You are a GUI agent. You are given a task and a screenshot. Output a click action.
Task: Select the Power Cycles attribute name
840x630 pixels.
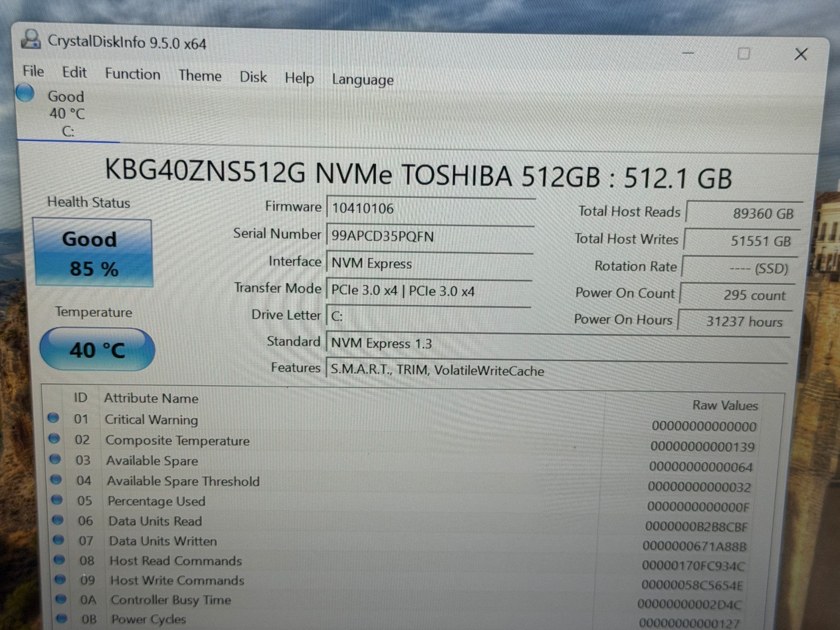pos(149,619)
